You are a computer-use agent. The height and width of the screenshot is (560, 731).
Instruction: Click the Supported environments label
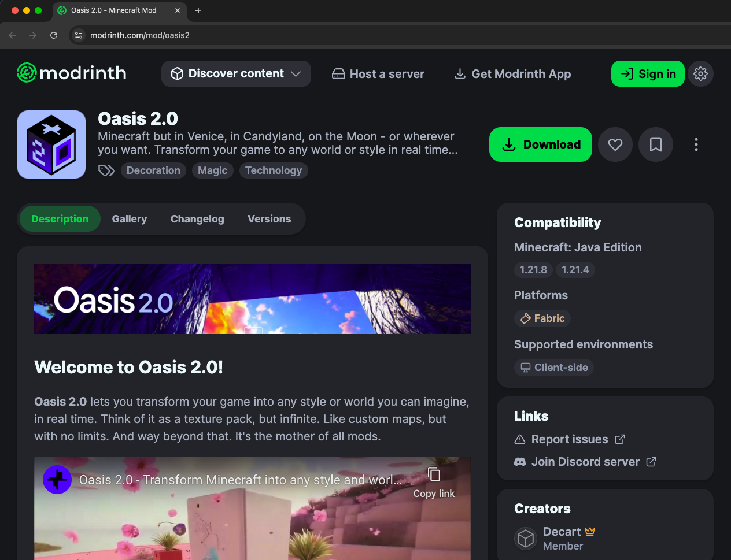(584, 344)
